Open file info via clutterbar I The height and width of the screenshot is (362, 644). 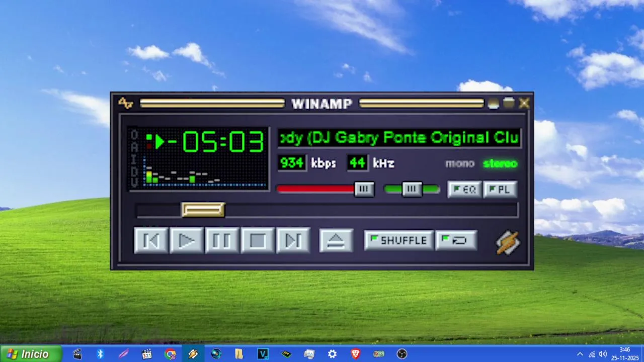134,159
